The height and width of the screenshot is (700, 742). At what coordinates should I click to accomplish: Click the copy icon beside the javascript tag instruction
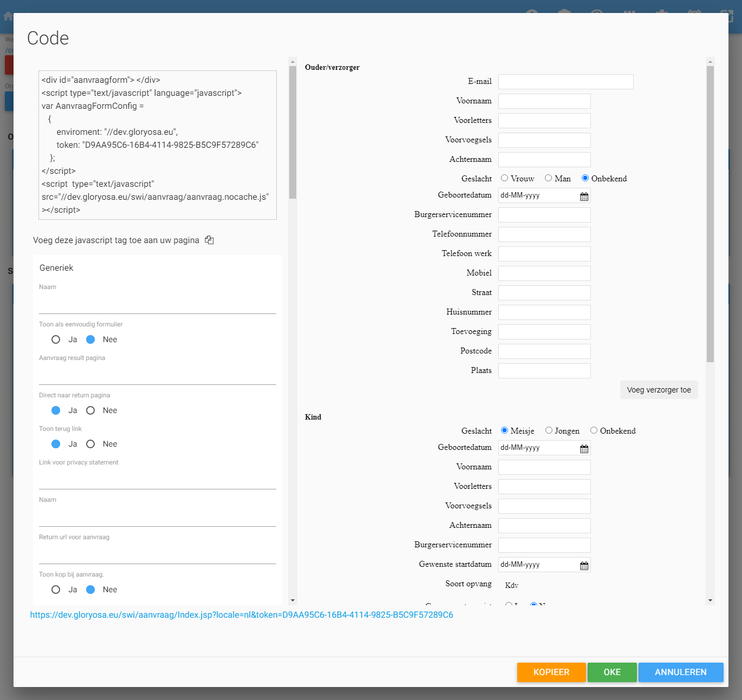point(209,240)
